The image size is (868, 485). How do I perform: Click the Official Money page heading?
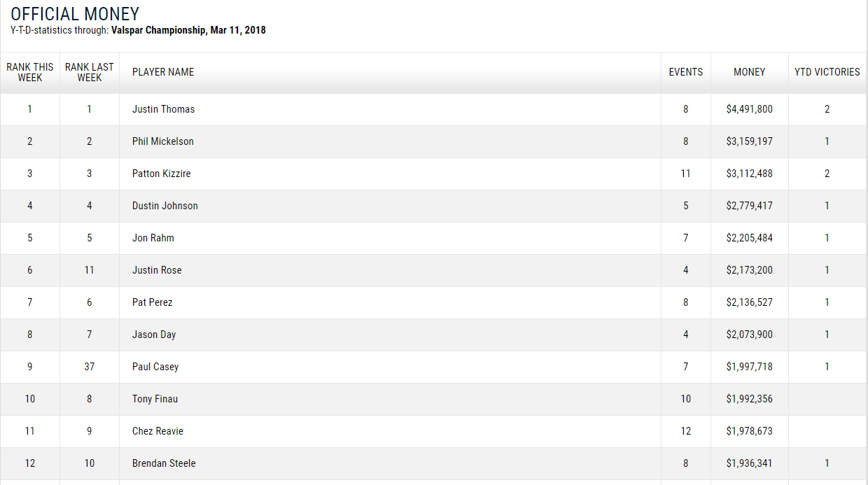75,14
